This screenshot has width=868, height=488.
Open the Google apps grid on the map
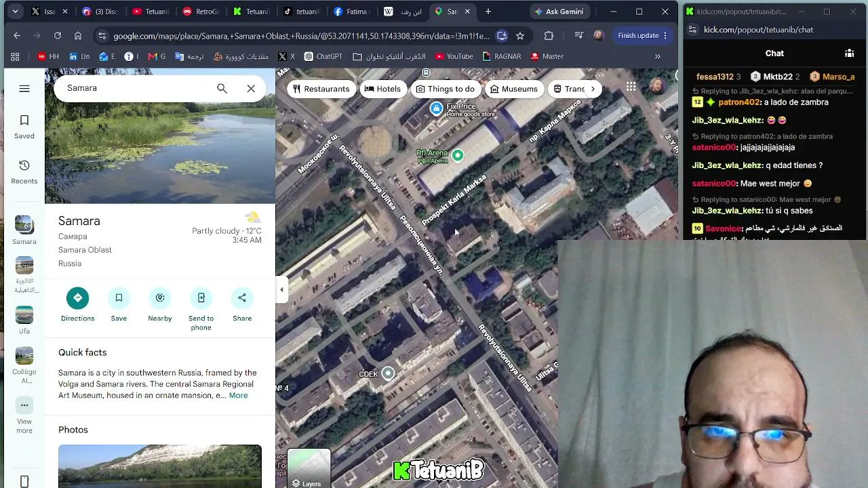[x=631, y=86]
